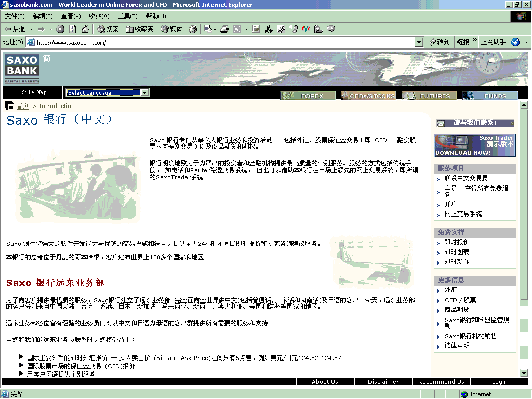
Task: Switch to the FUTURES tab
Action: (x=430, y=96)
